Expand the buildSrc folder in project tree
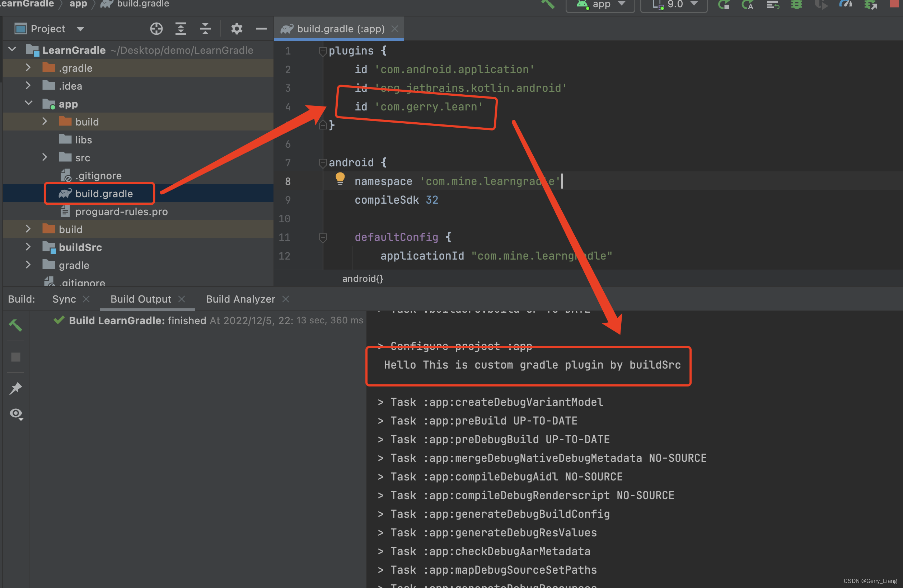The image size is (903, 588). pyautogui.click(x=28, y=247)
